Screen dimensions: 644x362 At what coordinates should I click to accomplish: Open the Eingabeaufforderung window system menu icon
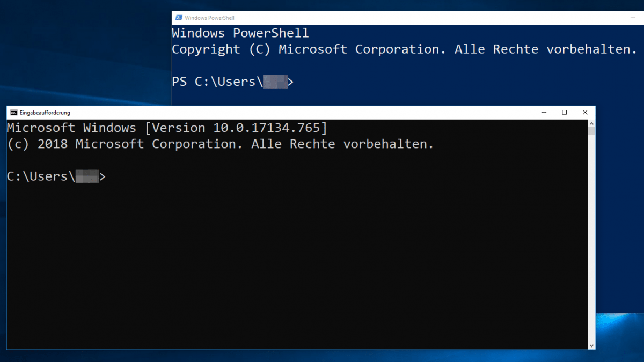point(13,113)
